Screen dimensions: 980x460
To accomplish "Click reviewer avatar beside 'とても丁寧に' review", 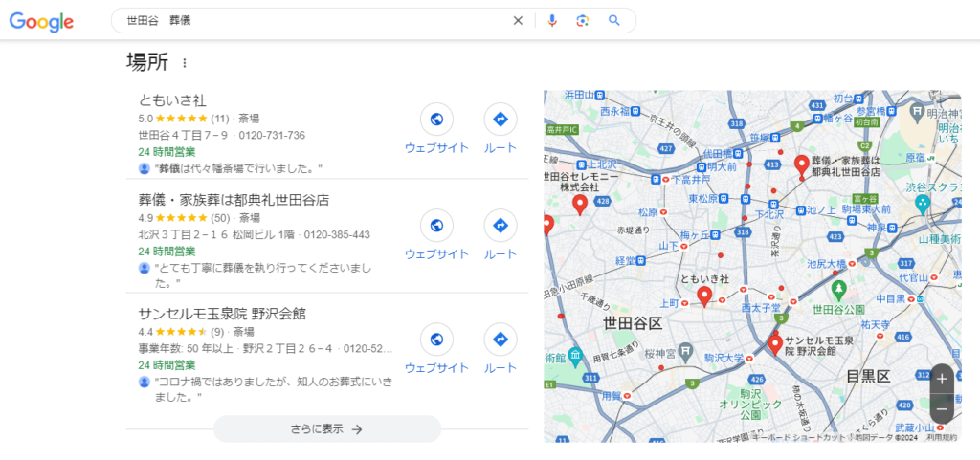I will click(x=145, y=269).
